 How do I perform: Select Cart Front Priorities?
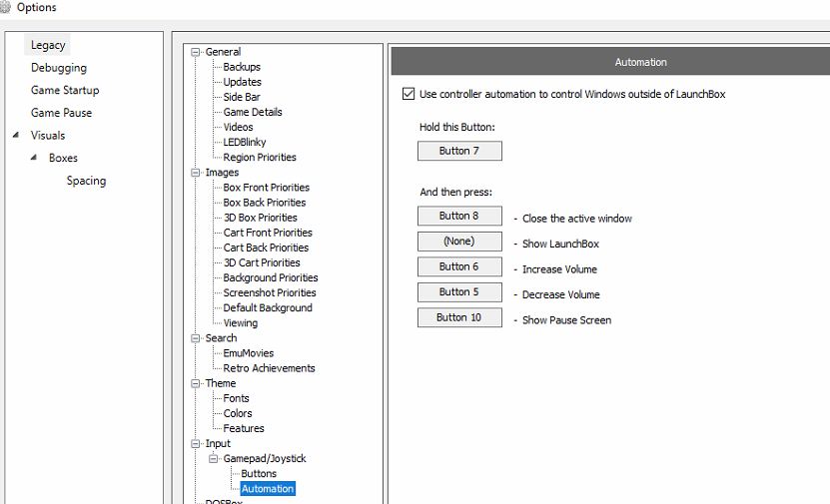pyautogui.click(x=268, y=233)
